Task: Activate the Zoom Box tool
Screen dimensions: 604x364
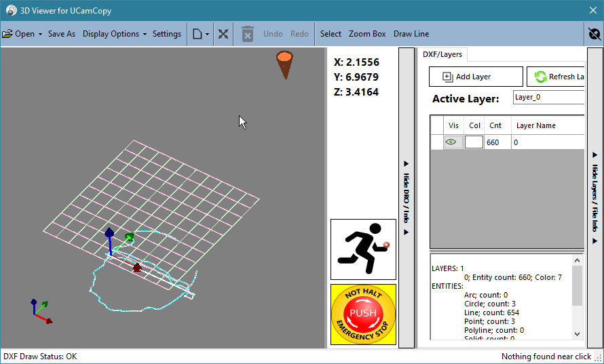Action: pos(367,34)
